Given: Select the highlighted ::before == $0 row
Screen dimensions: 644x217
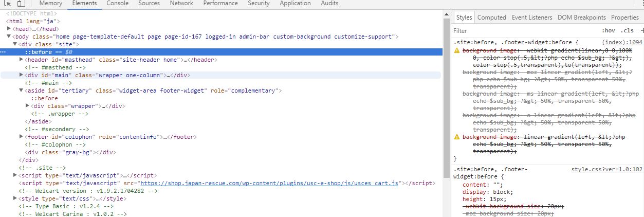Looking at the screenshot, I should pyautogui.click(x=221, y=52).
